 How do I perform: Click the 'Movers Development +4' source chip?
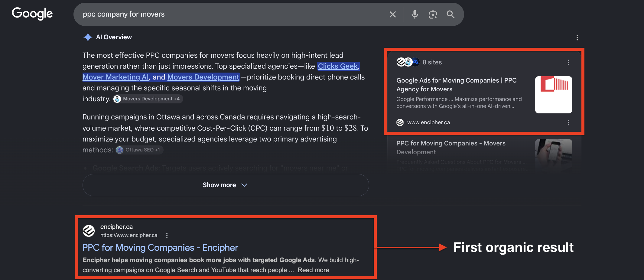pyautogui.click(x=148, y=99)
